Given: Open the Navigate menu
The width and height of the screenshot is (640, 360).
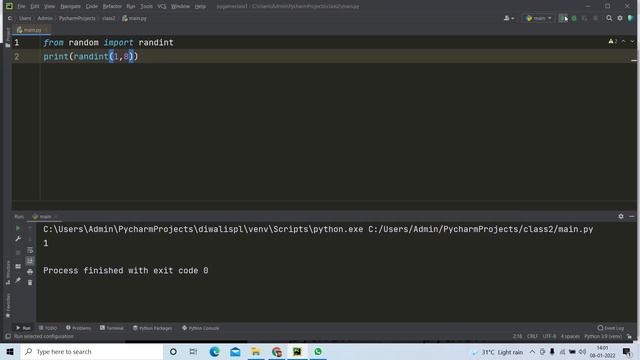Looking at the screenshot, I should point(70,7).
